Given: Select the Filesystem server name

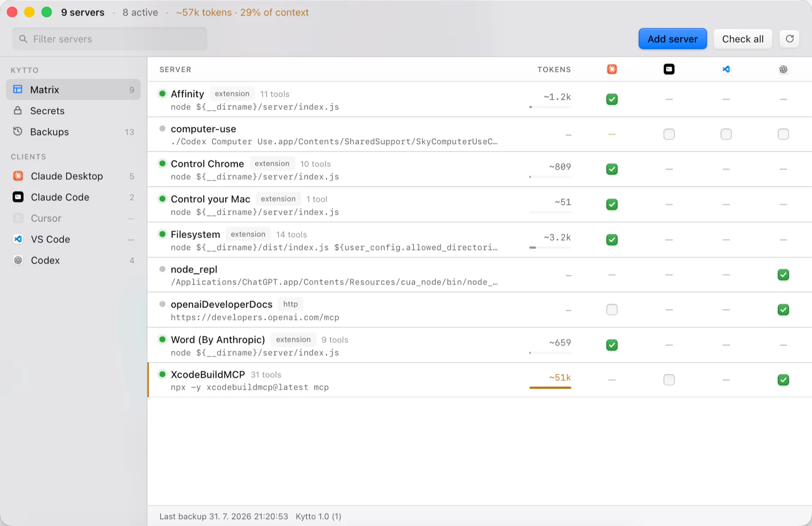Looking at the screenshot, I should (195, 234).
